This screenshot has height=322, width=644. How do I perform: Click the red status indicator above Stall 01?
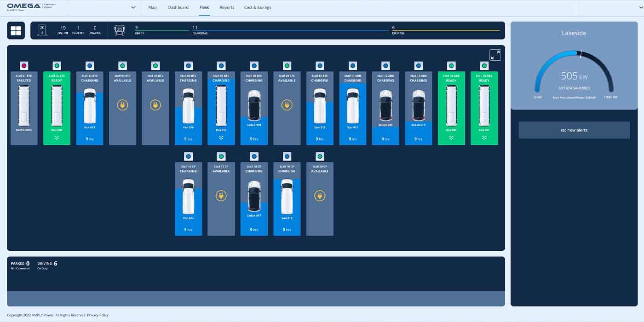(24, 66)
